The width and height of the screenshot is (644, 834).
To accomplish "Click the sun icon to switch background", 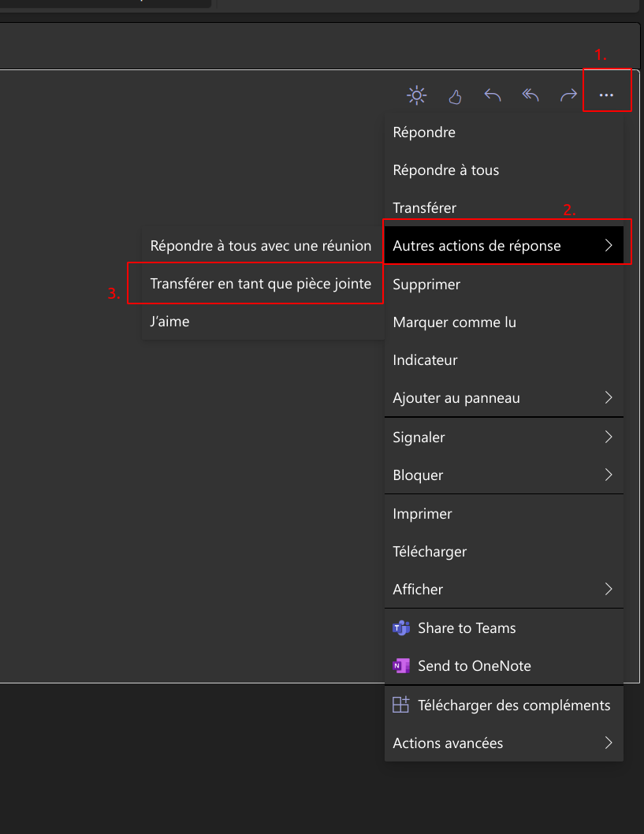I will pos(417,95).
